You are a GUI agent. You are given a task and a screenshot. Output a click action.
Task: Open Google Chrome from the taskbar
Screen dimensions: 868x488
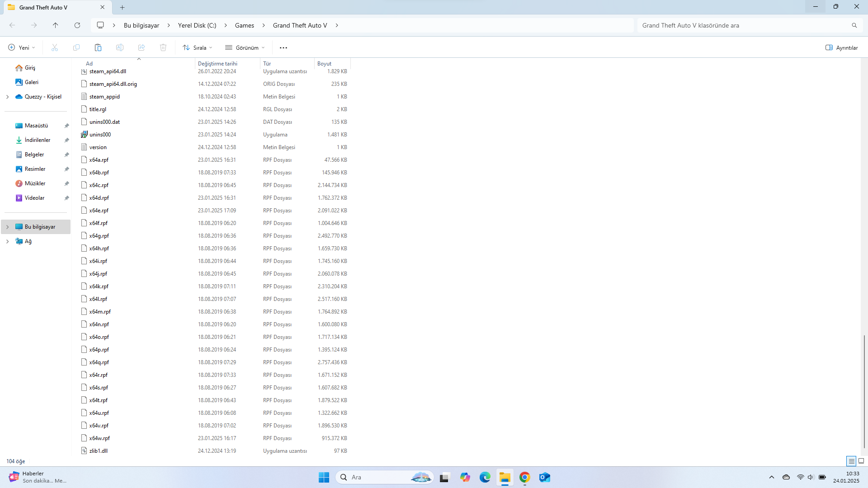tap(524, 477)
